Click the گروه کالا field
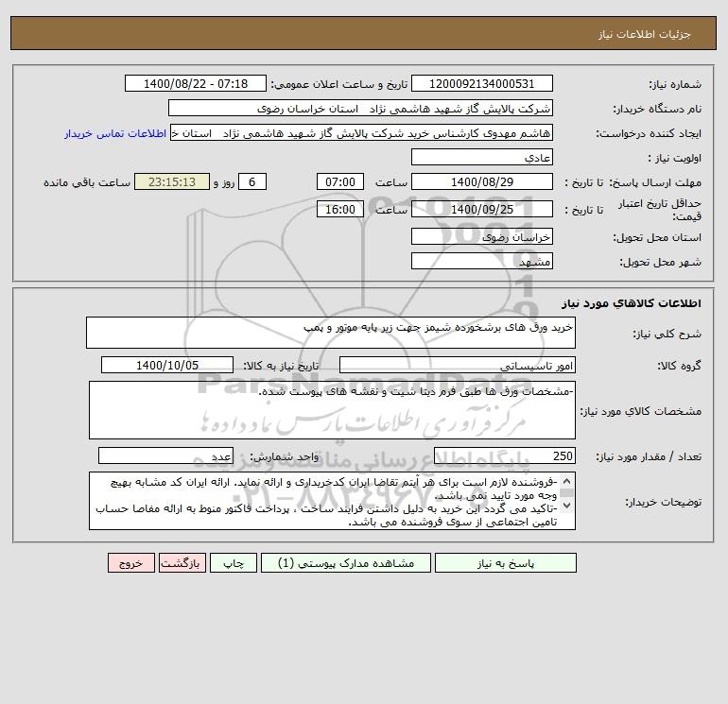Screen dimensions: 728x704 point(458,365)
